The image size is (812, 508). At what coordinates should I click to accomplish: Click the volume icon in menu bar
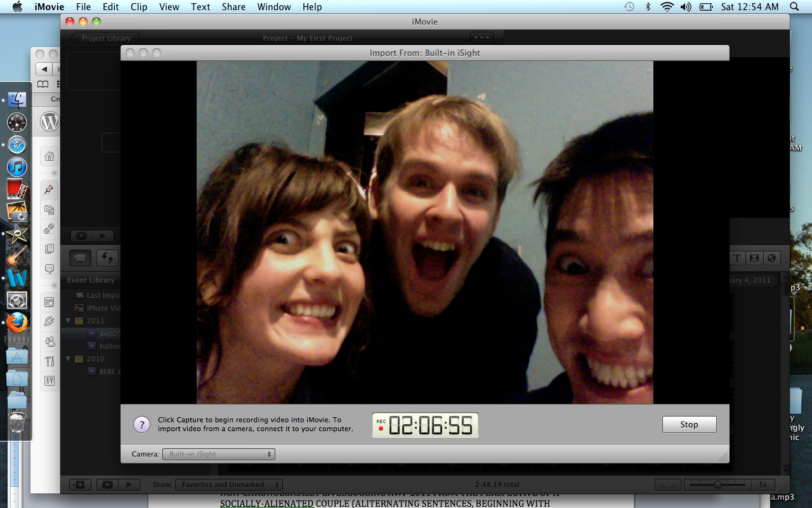pyautogui.click(x=686, y=7)
